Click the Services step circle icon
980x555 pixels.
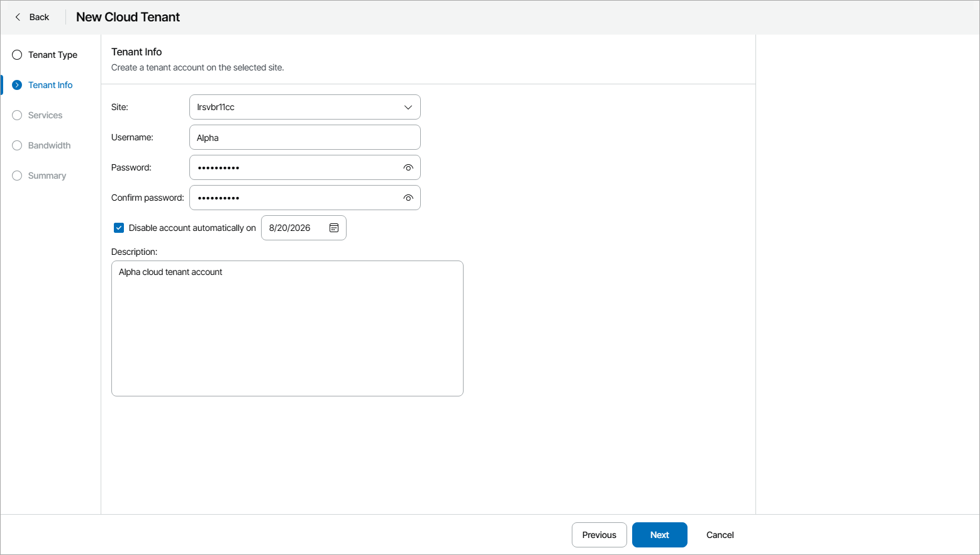(x=17, y=115)
